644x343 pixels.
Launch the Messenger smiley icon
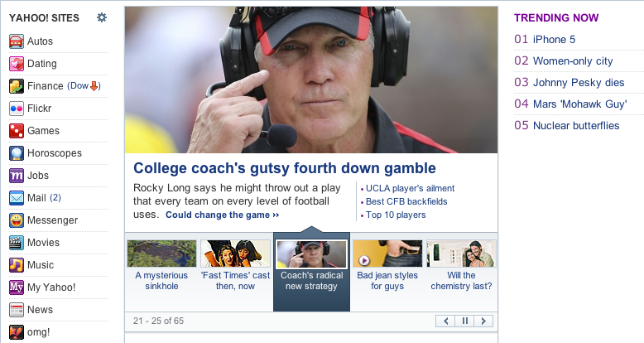16,220
